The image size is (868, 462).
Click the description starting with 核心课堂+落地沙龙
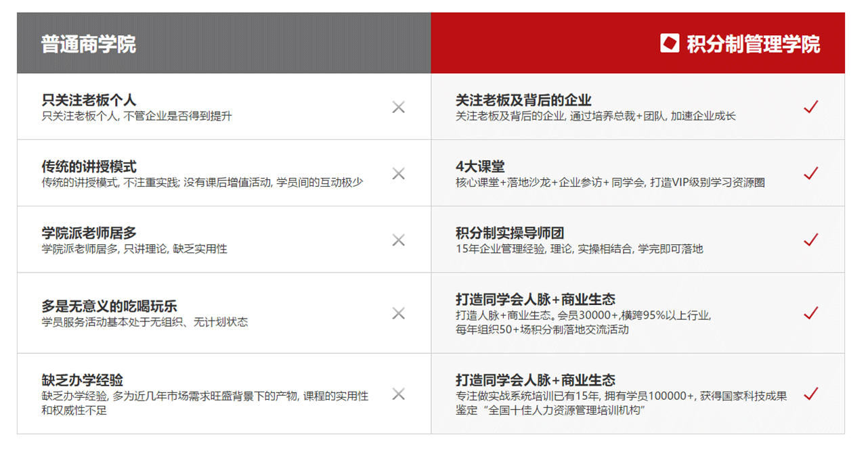610,183
